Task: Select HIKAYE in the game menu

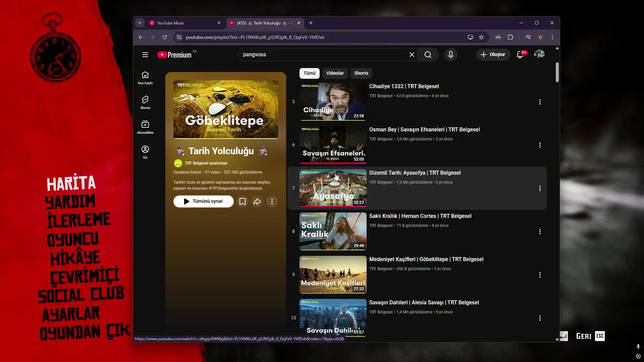Action: pyautogui.click(x=75, y=258)
